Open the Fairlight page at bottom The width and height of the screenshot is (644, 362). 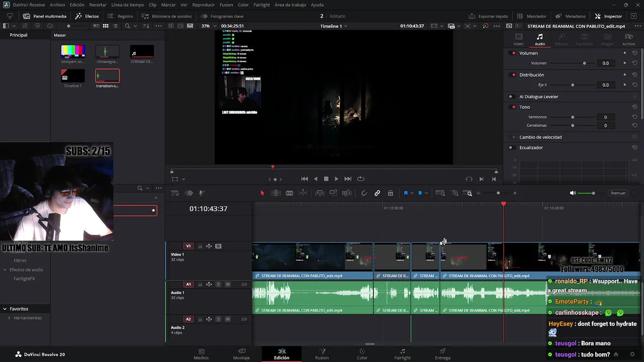pyautogui.click(x=403, y=354)
